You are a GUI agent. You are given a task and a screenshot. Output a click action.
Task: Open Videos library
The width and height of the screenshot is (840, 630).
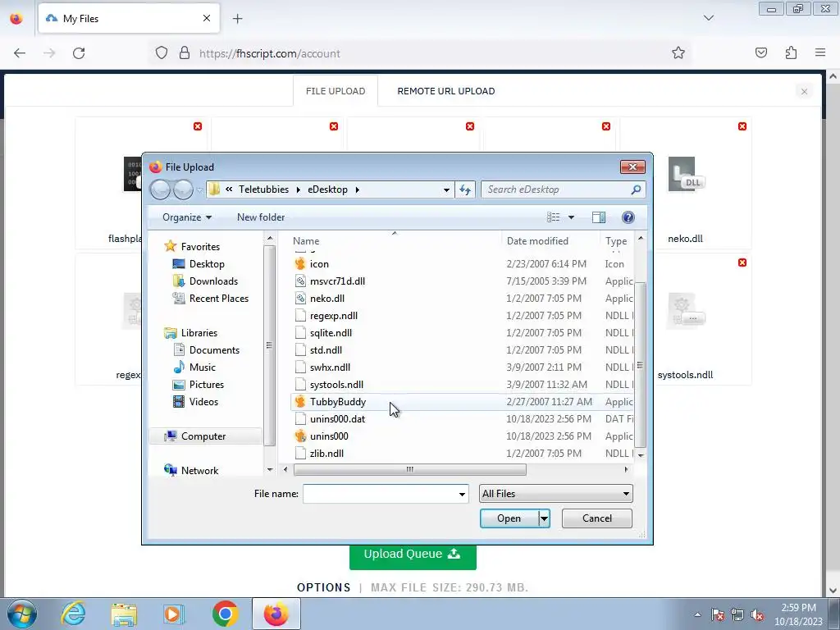[203, 401]
